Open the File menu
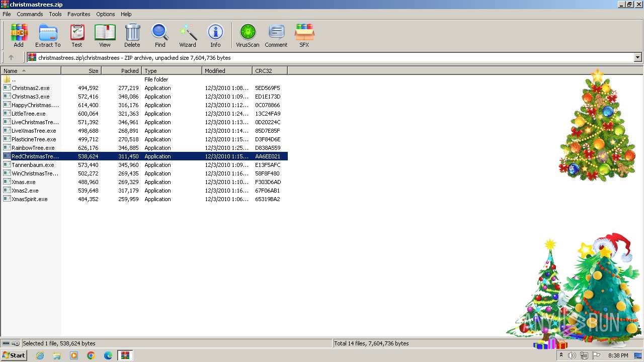Viewport: 644px width, 362px height. coord(7,14)
